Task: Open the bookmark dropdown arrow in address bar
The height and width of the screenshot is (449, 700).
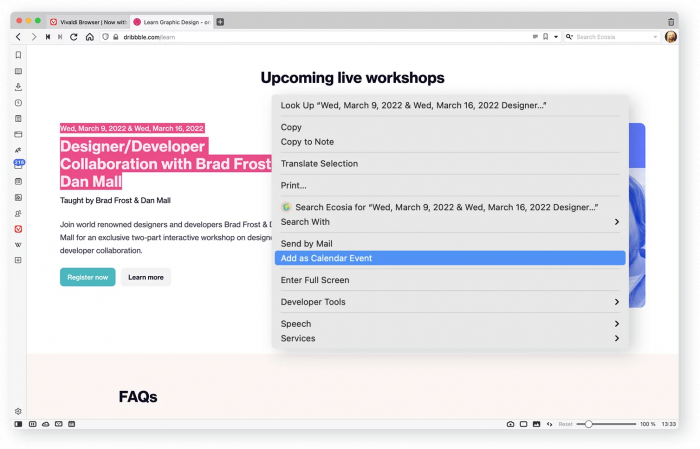Action: (x=556, y=36)
